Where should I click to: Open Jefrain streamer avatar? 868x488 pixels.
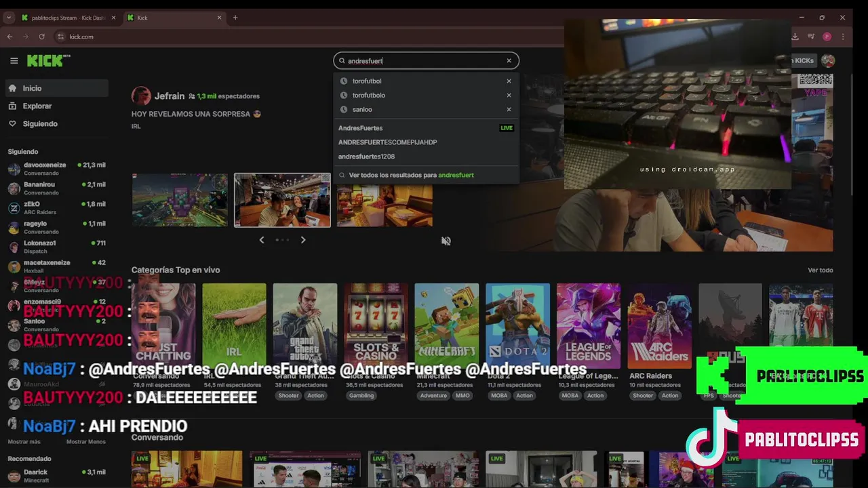(x=141, y=96)
